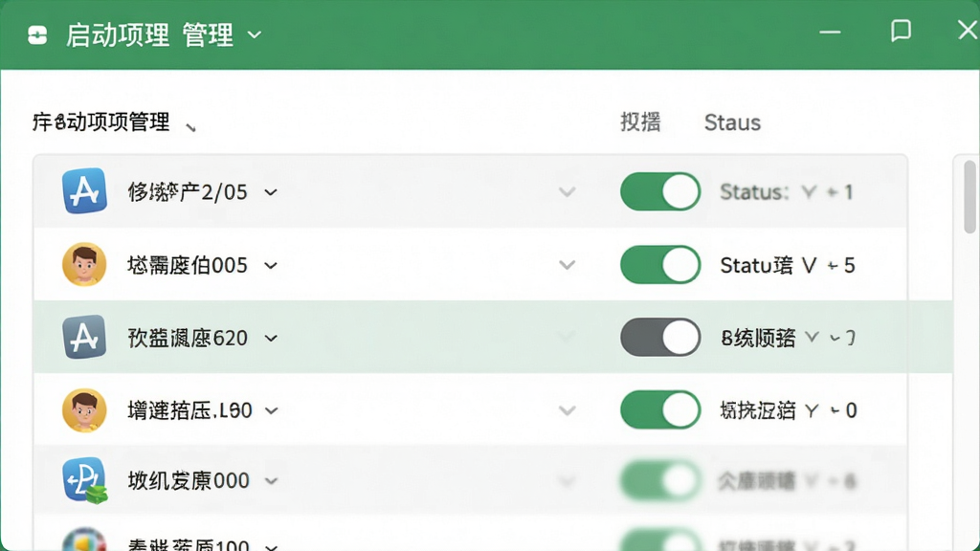Switch the faded toggle in the 000 row
Image resolution: width=980 pixels, height=551 pixels.
660,481
